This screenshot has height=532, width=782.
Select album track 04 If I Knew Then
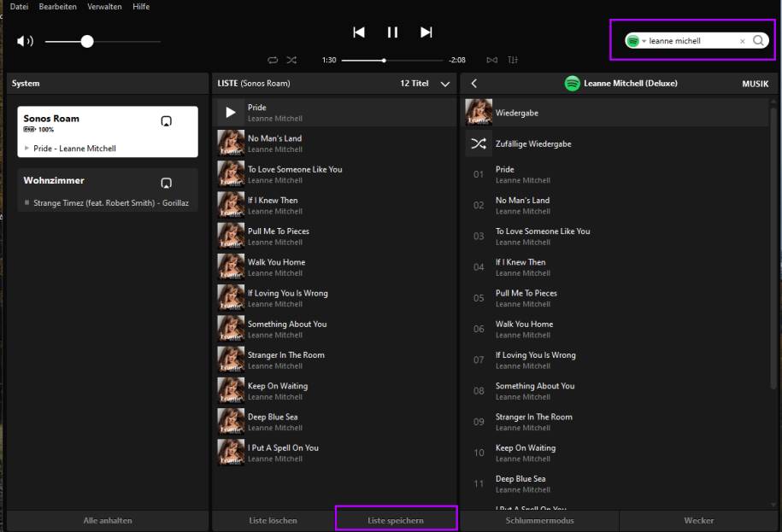coord(616,267)
